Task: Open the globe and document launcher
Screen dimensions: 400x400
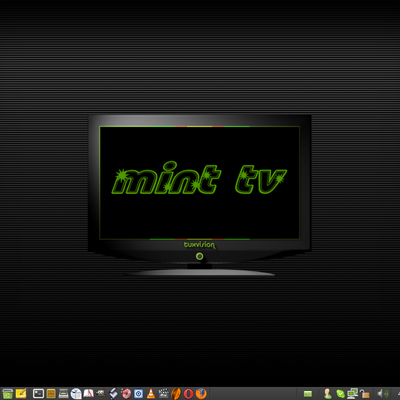Action: 76,394
